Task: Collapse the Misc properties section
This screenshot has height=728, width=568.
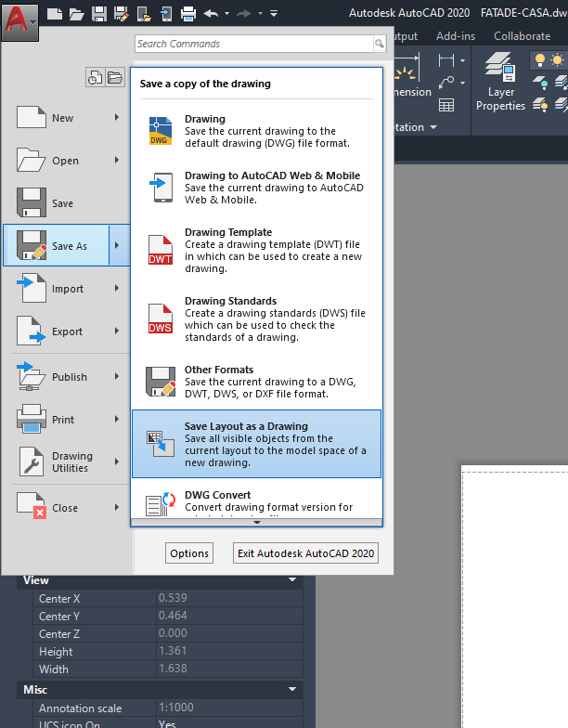Action: tap(292, 689)
